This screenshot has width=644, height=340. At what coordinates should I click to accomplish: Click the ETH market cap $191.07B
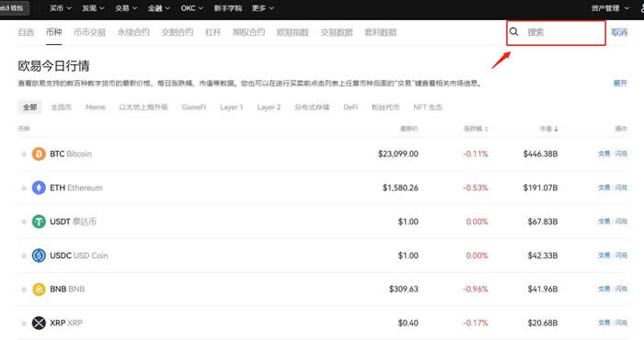(x=541, y=187)
